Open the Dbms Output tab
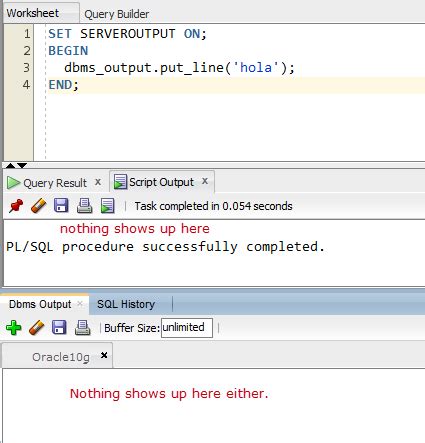Viewport: 425px width, 443px height. coord(40,304)
